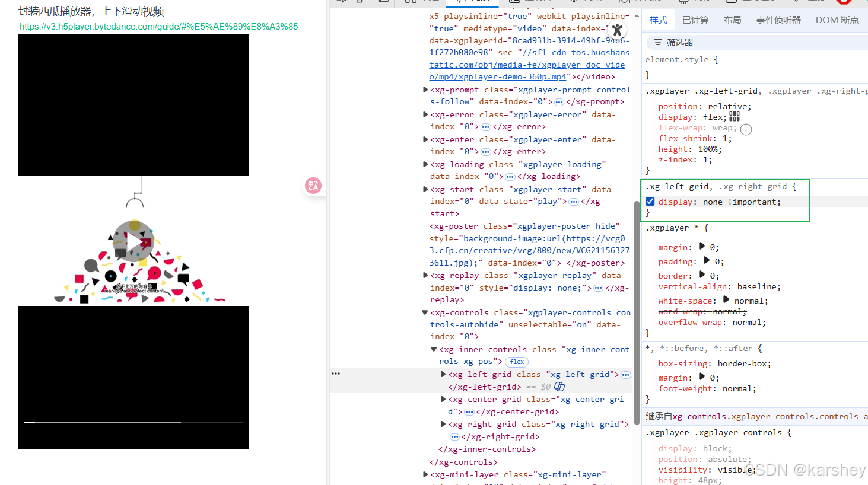Screen dimensions: 868x485
Task: Click the 'vertical-align: baseline' declaration
Action: pyautogui.click(x=720, y=287)
